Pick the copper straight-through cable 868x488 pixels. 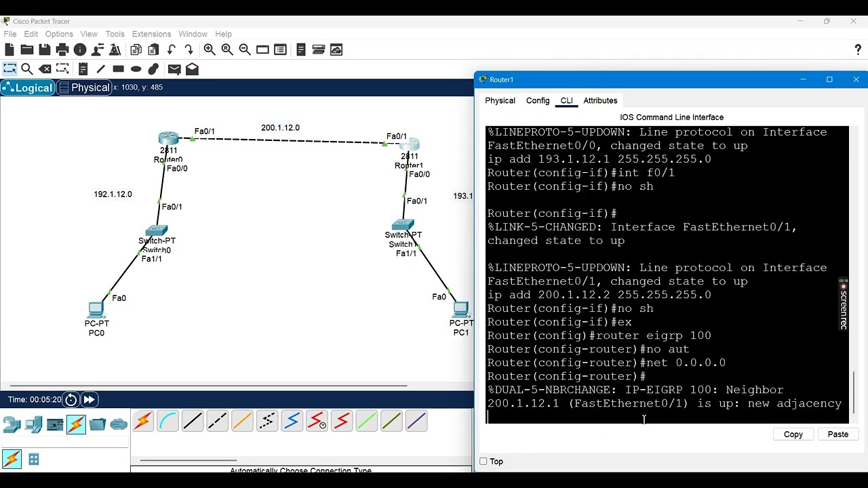[x=193, y=421]
